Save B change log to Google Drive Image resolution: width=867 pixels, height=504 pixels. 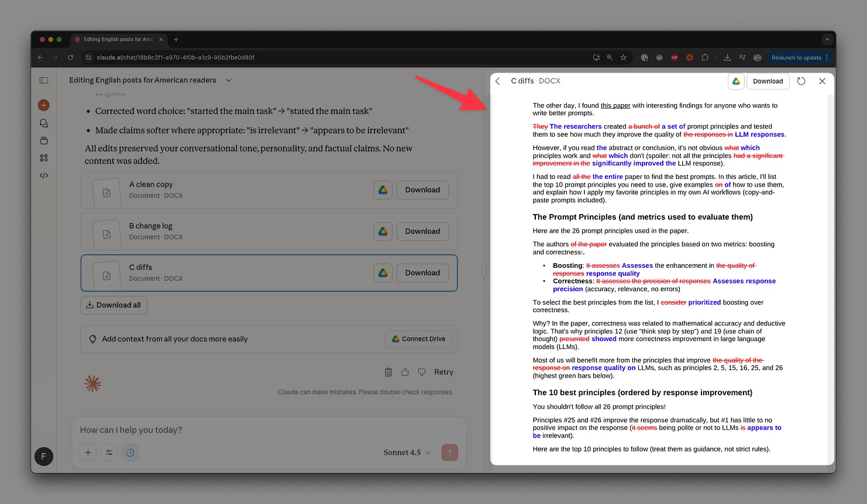tap(383, 232)
